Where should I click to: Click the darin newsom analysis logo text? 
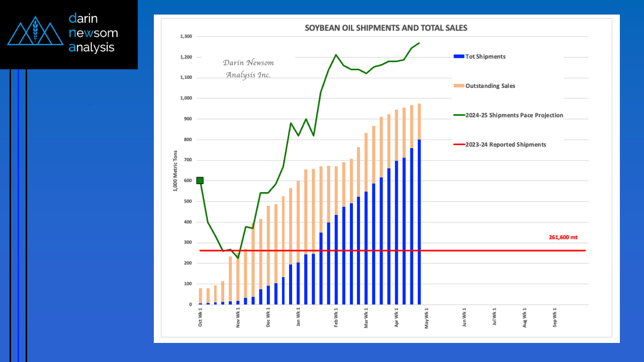coord(93,33)
